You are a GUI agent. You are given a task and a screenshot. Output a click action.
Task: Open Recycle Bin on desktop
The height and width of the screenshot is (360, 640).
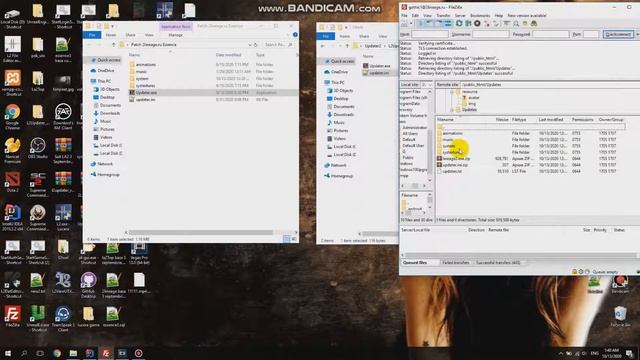tap(620, 316)
